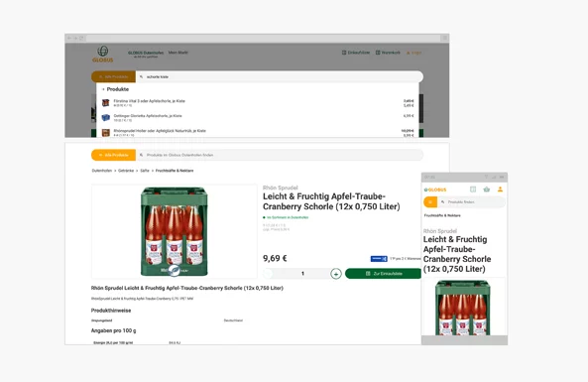Viewport: 588px width, 382px height.
Task: Open the Mein Markt menu item
Action: tap(178, 53)
